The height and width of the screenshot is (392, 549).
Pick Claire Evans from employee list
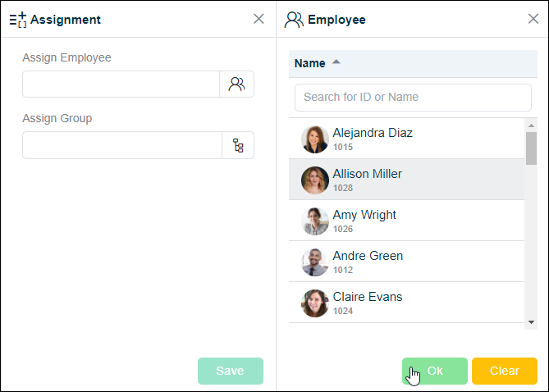click(x=406, y=303)
